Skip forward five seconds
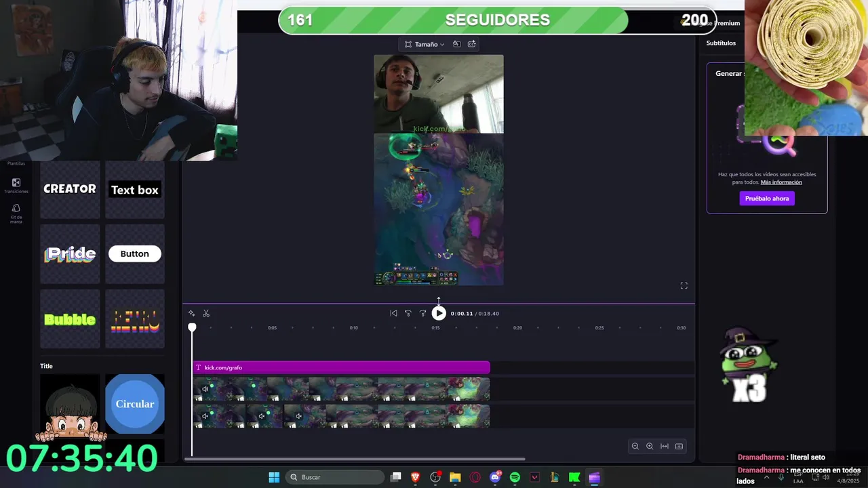868x488 pixels. [x=422, y=313]
